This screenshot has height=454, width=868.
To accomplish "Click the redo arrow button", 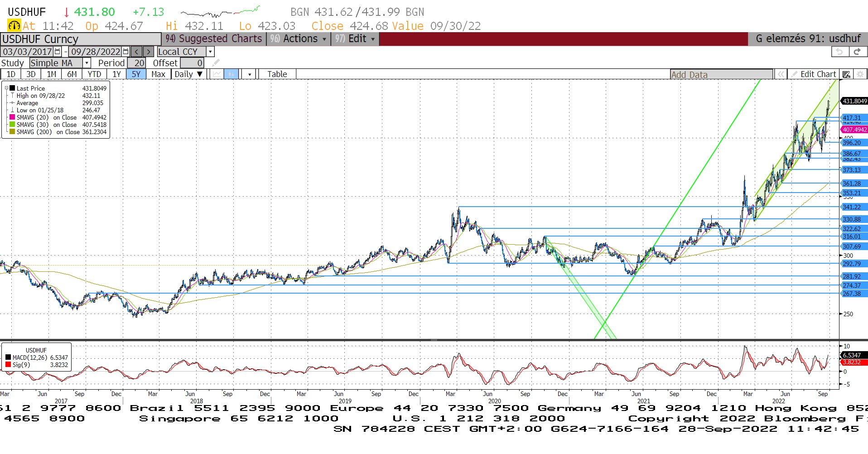I will tap(857, 52).
